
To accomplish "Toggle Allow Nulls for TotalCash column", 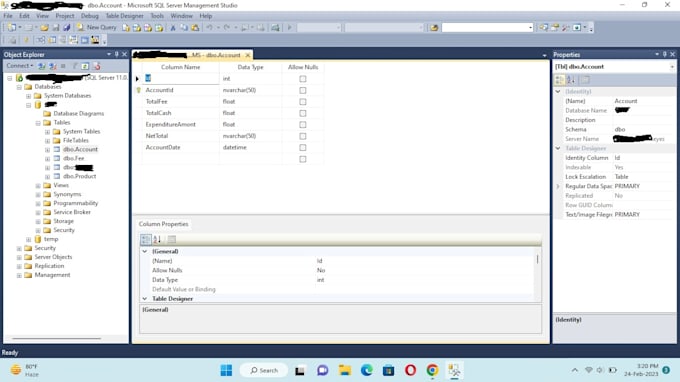I will [303, 113].
